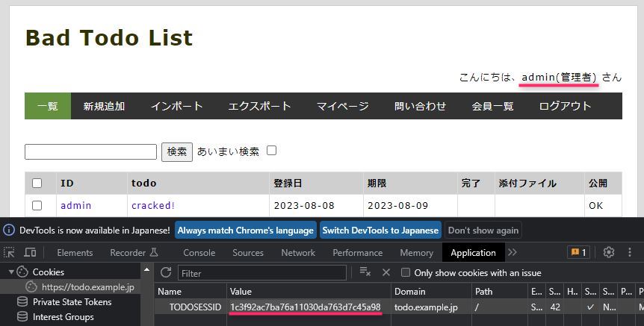Open the インポート menu item
Viewport: 644px width, 326px height.
pyautogui.click(x=176, y=106)
